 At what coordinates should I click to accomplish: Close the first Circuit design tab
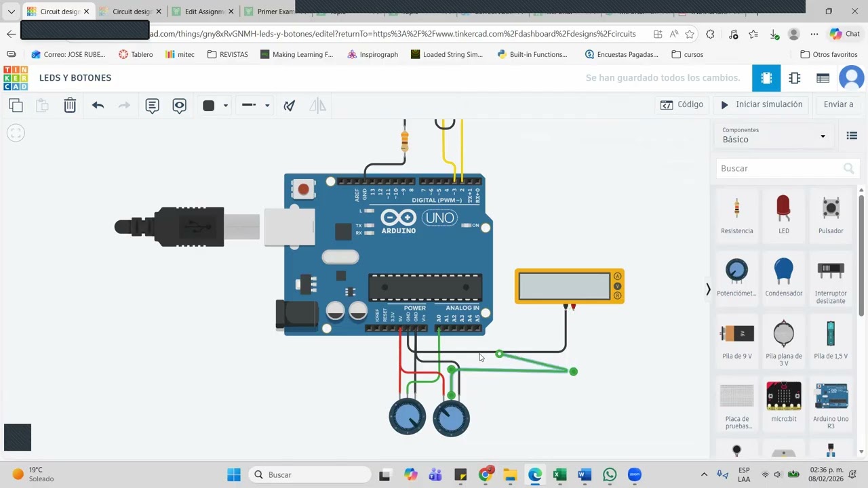[86, 12]
